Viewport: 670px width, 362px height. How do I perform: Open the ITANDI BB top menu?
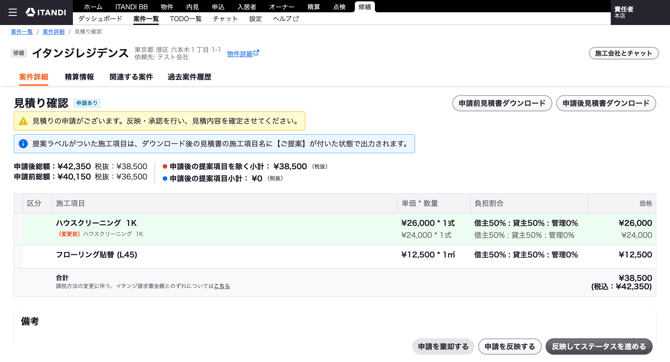(132, 7)
